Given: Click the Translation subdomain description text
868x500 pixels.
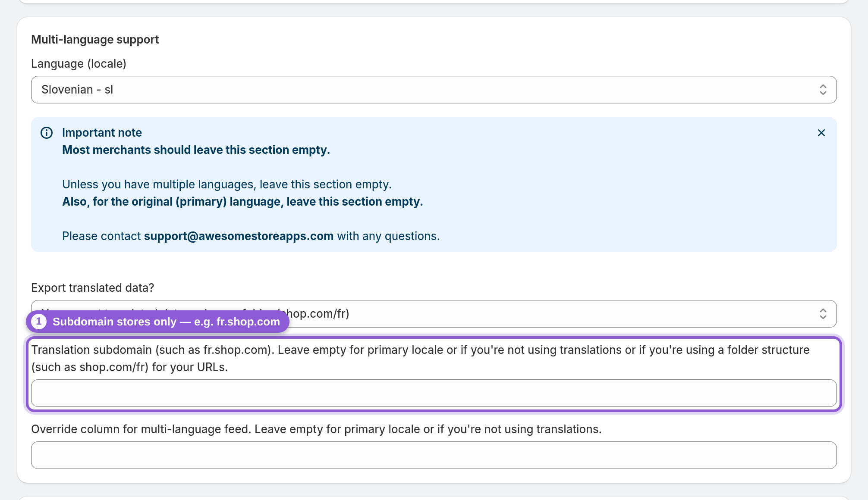Looking at the screenshot, I should point(420,359).
